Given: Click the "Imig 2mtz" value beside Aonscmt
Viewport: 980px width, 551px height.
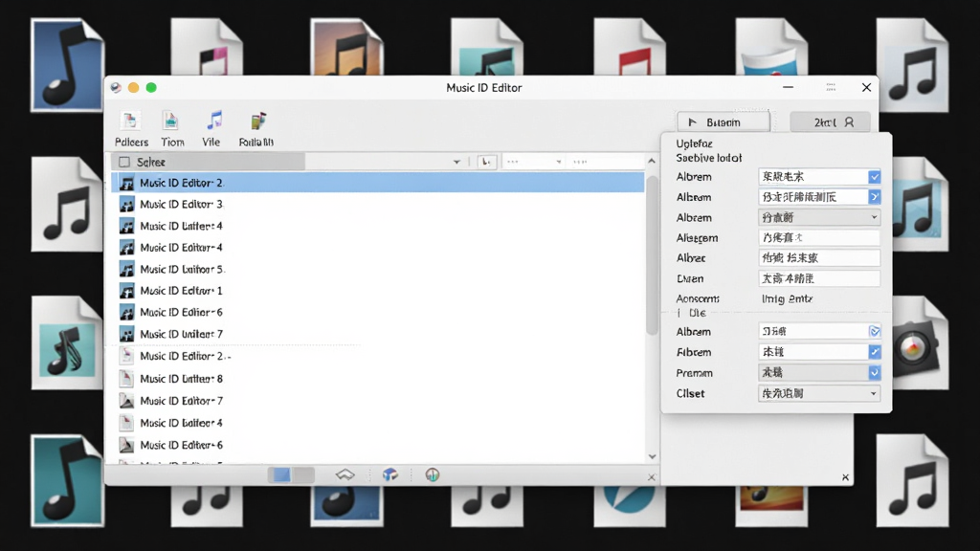Looking at the screenshot, I should click(x=787, y=298).
